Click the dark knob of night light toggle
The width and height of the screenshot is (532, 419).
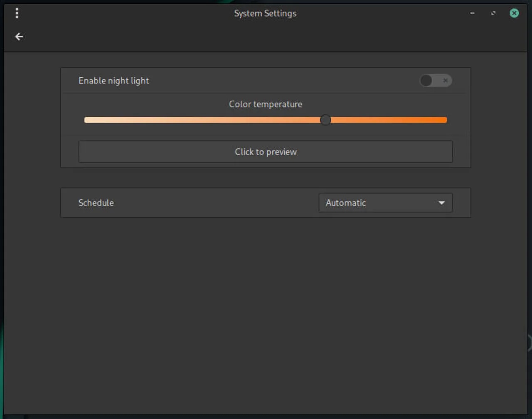tap(426, 81)
